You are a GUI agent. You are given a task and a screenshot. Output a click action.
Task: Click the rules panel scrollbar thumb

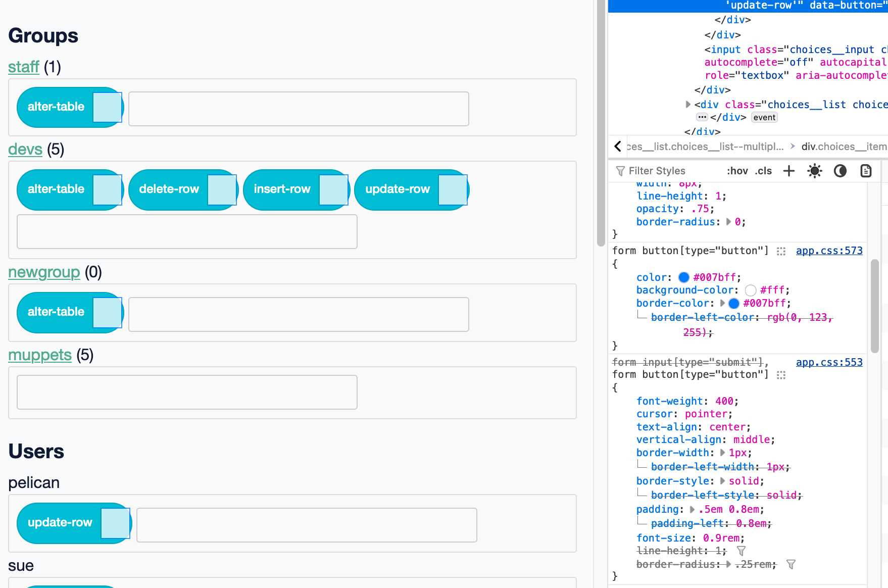pos(875,306)
